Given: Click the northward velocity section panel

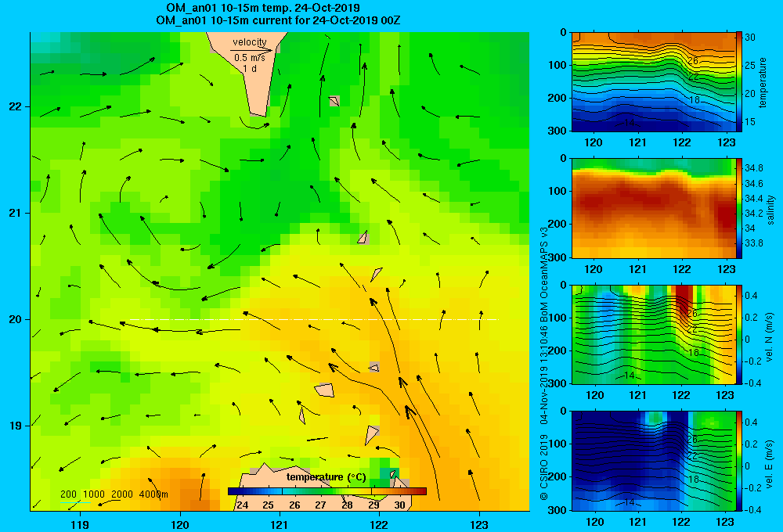Looking at the screenshot, I should [x=653, y=334].
